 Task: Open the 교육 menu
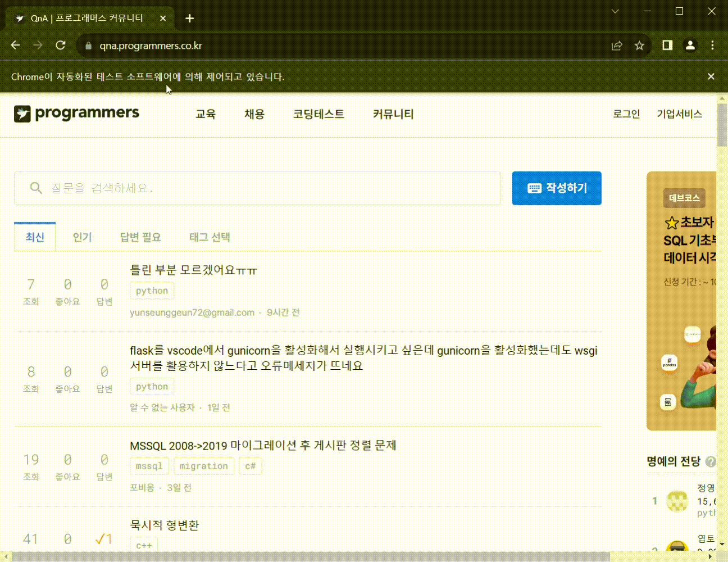206,114
